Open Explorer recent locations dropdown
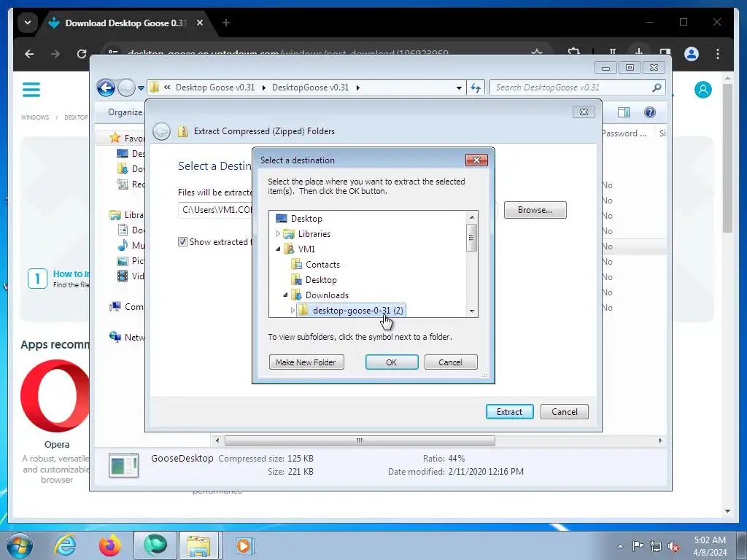747x560 pixels. click(x=141, y=88)
